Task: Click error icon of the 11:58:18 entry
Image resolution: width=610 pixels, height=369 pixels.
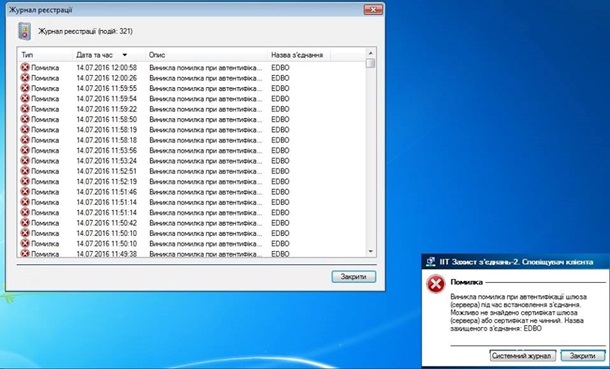Action: (25, 140)
